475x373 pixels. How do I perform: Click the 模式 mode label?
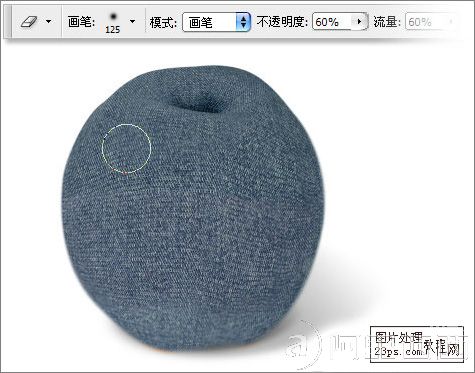click(x=163, y=23)
